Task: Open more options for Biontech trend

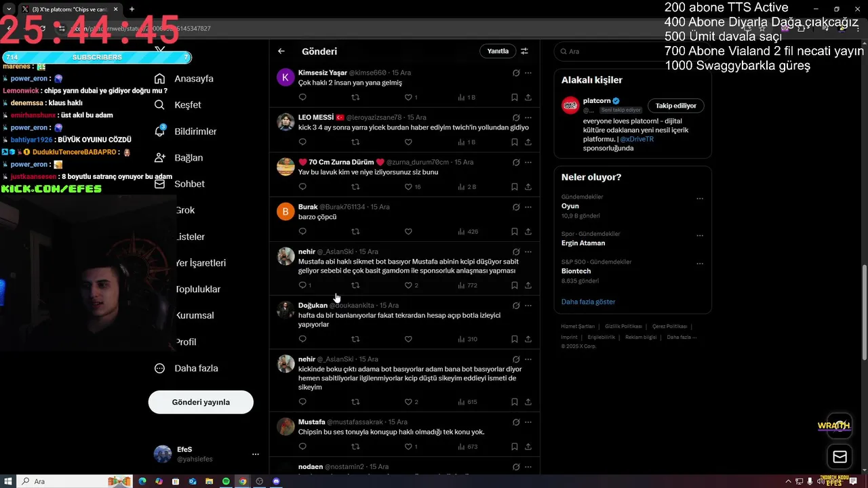Action: click(x=700, y=264)
